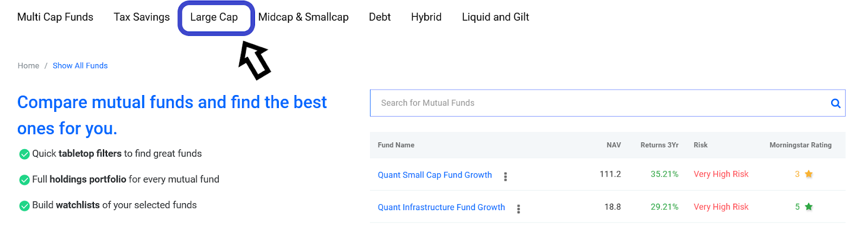The image size is (868, 227).
Task: Open Show All Funds link
Action: [x=80, y=66]
